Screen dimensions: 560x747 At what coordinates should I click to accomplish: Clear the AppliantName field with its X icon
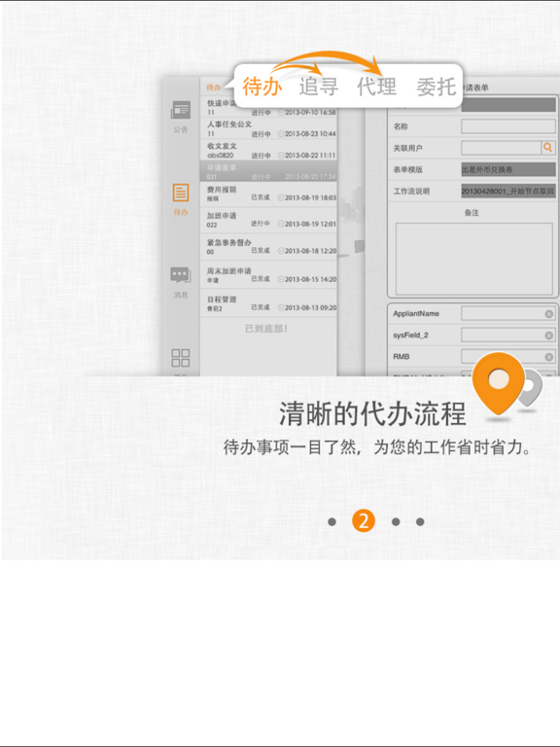pos(548,314)
